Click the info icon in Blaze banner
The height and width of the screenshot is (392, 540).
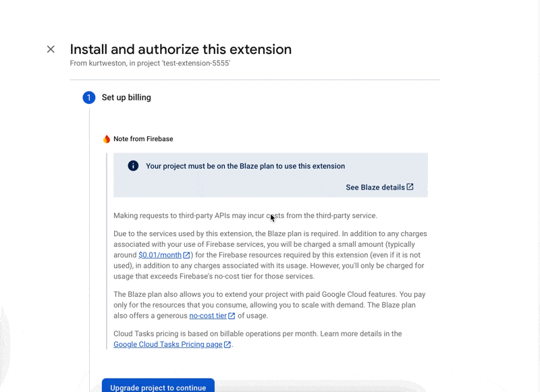(x=133, y=166)
